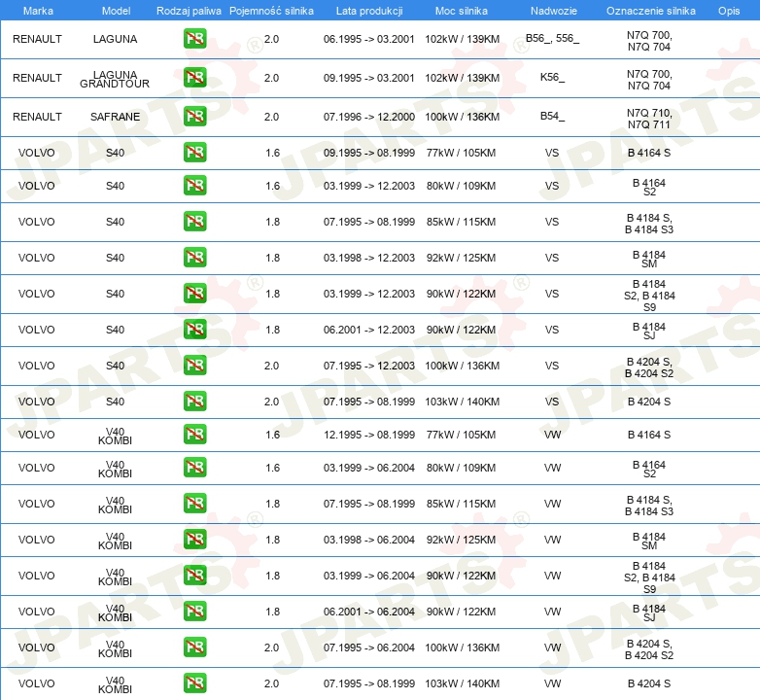Click the Opis column header
The width and height of the screenshot is (760, 700).
point(729,11)
